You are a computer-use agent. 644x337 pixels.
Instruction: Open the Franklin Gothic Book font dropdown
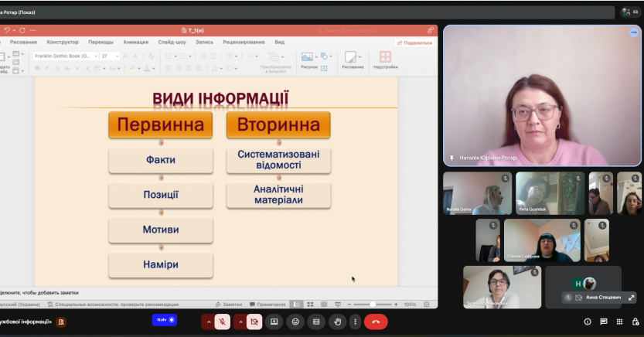pos(96,56)
